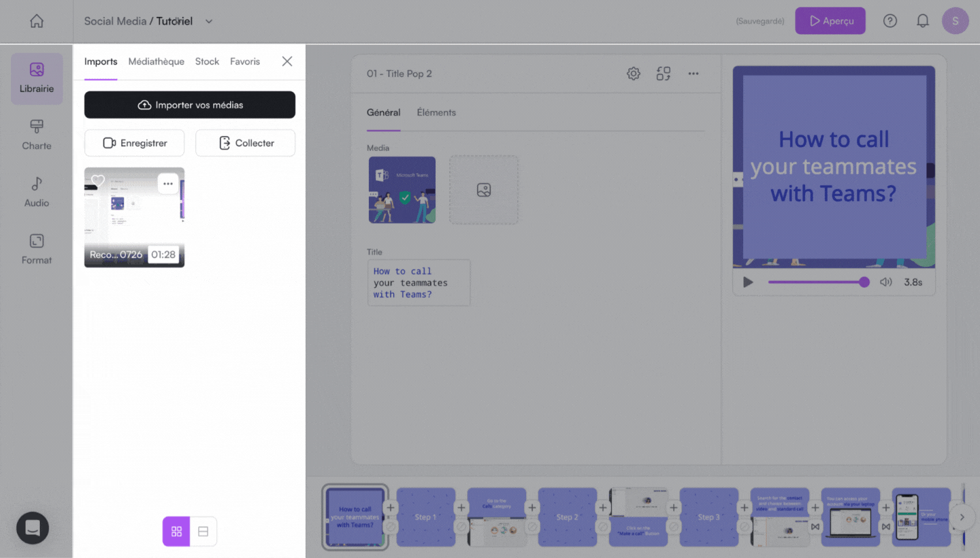Screen dimensions: 980x558
Task: Close the library panel with X
Action: pos(287,61)
